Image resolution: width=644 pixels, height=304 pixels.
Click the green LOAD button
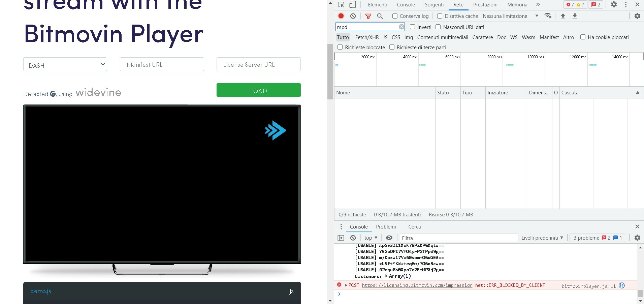click(259, 90)
